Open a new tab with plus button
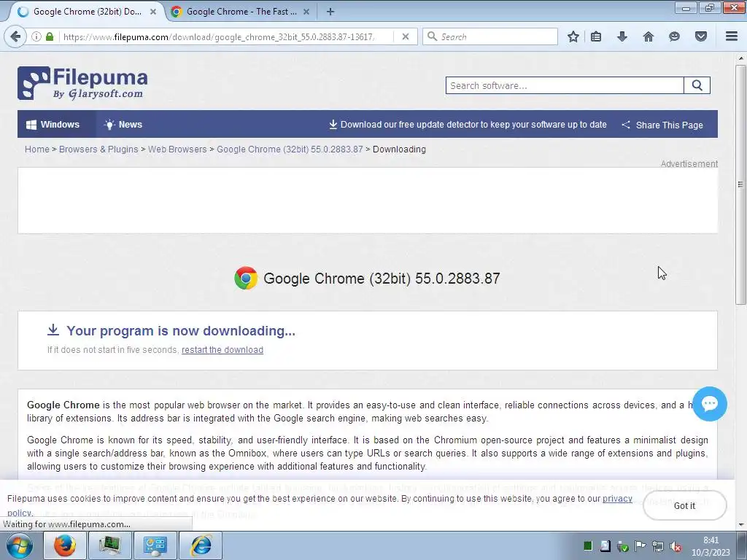This screenshot has width=747, height=560. pyautogui.click(x=330, y=12)
